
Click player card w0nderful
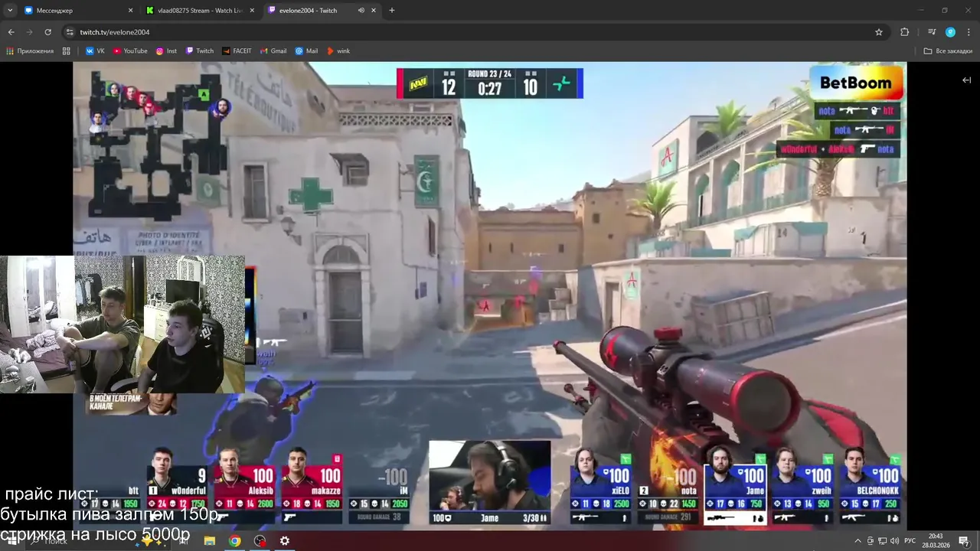(178, 485)
